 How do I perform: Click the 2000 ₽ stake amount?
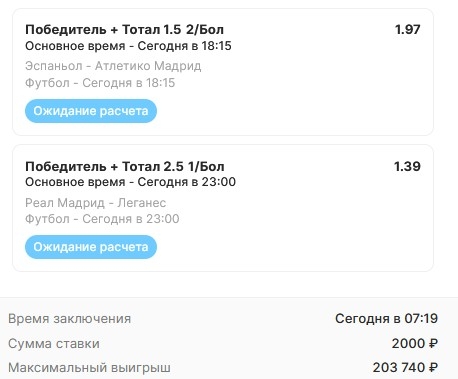(415, 343)
